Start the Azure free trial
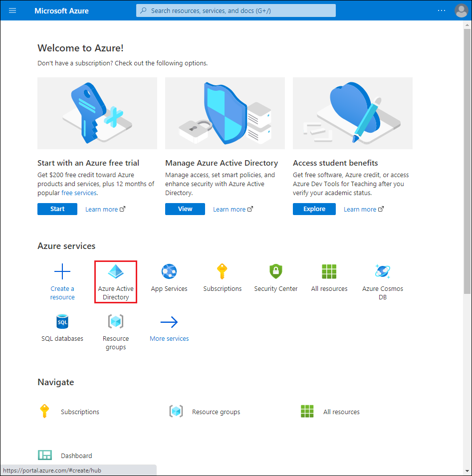Screen dimensions: 472x476 pos(57,209)
